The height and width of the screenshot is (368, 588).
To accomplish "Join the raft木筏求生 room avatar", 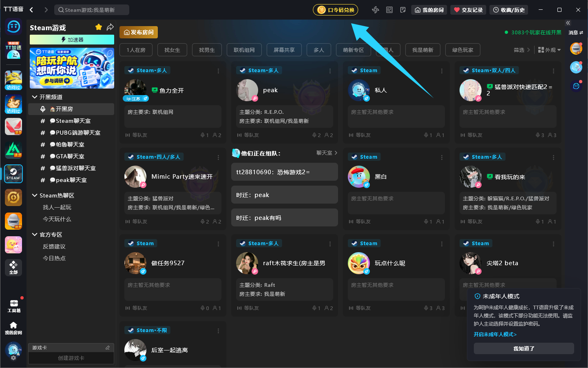I will [x=247, y=263].
